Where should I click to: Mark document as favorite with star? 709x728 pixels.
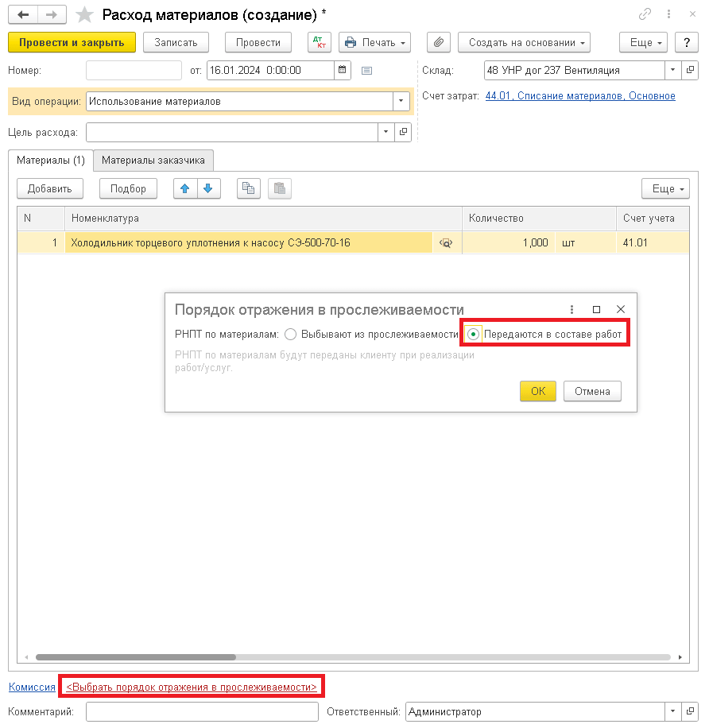(83, 15)
